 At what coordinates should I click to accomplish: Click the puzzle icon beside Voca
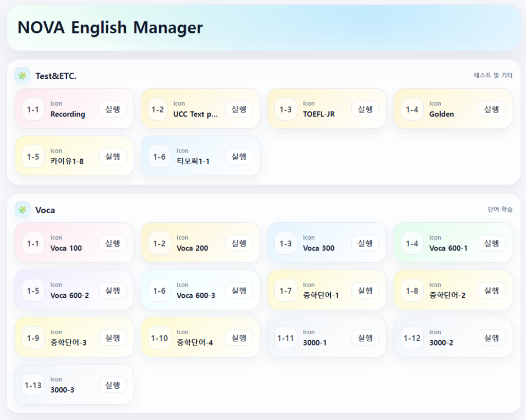coord(23,209)
